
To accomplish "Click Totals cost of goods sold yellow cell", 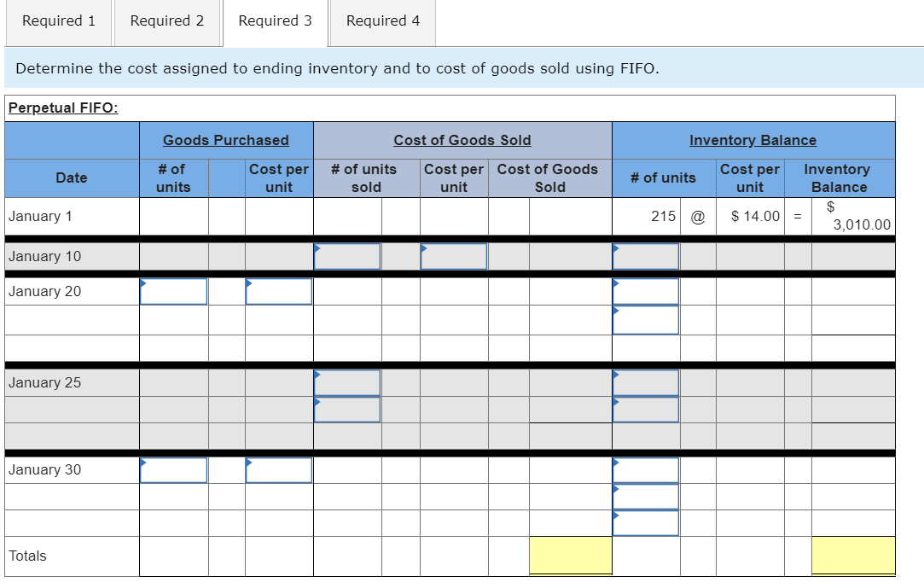I will tap(571, 555).
